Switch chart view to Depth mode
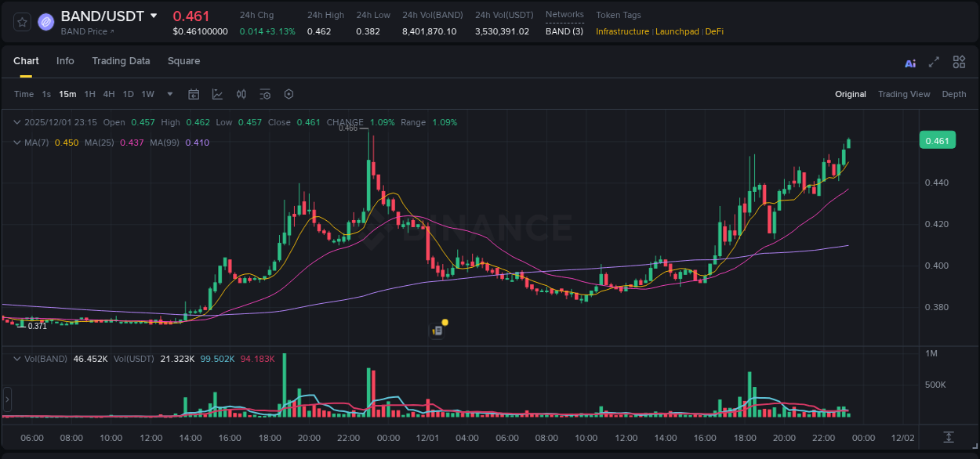 pos(954,94)
